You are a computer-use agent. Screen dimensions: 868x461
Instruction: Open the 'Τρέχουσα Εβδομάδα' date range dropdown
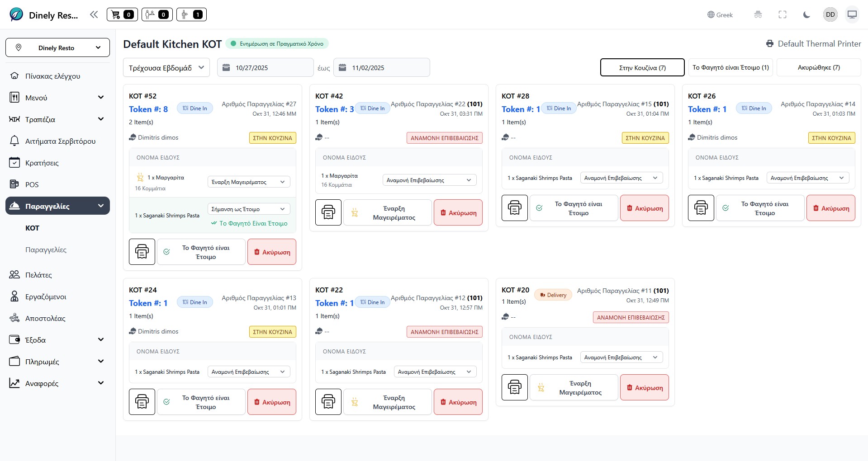coord(166,68)
